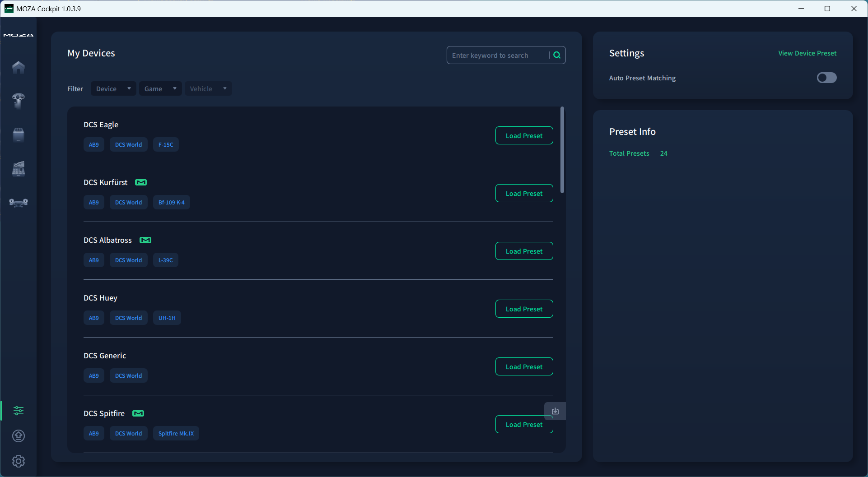Open the firmware update arrow icon
The image size is (868, 477).
click(19, 436)
